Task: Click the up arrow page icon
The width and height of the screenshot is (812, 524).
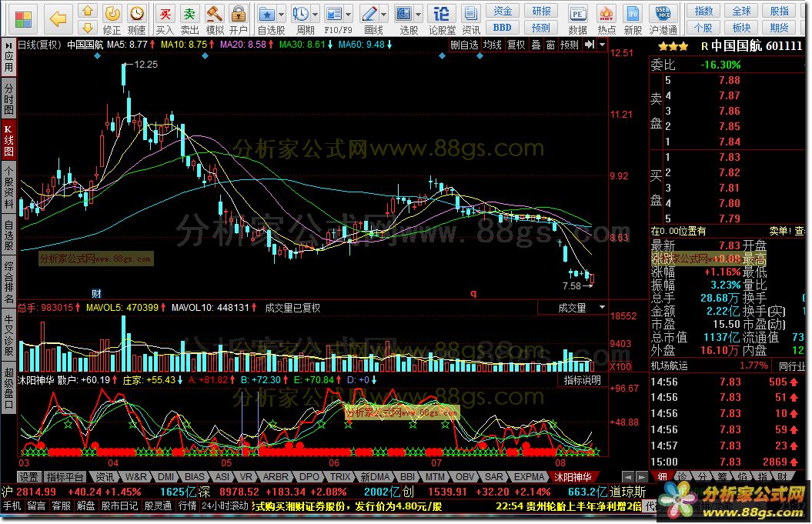Action: (88, 11)
